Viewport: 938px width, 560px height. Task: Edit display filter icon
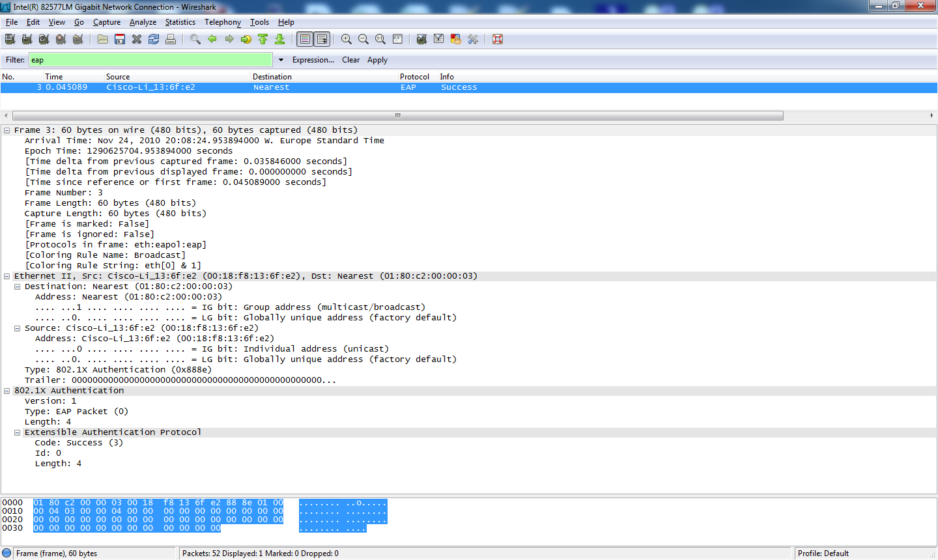point(439,39)
